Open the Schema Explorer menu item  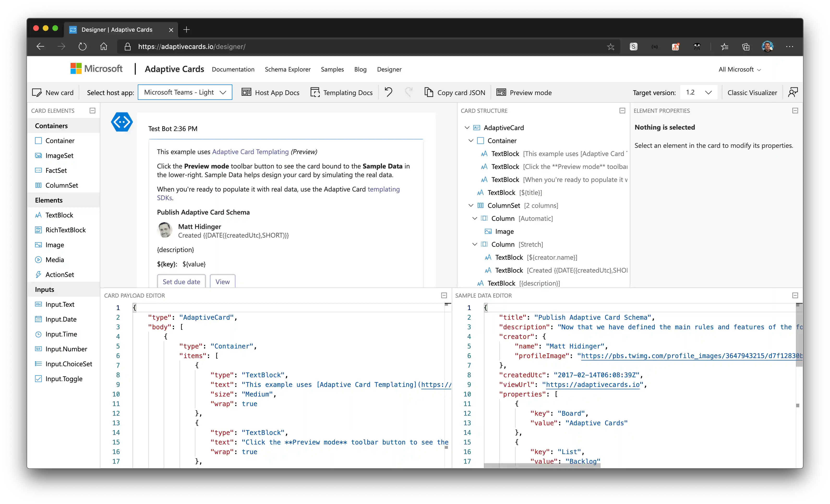pos(287,69)
